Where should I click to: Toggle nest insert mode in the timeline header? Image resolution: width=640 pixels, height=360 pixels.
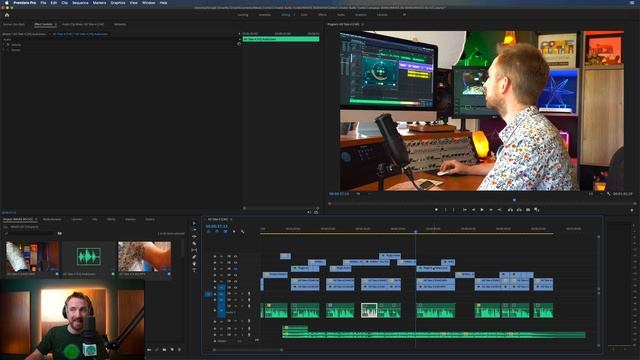(x=209, y=231)
